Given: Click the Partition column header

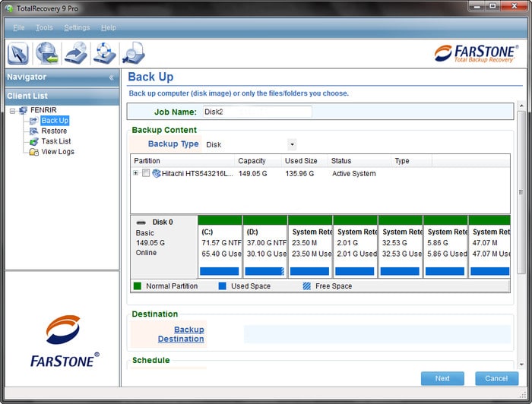Looking at the screenshot, I should 182,161.
